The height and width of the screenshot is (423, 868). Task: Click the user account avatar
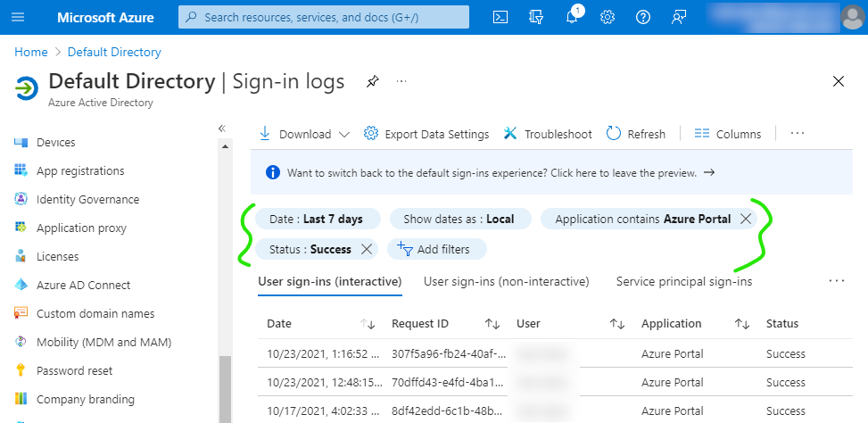coord(853,17)
